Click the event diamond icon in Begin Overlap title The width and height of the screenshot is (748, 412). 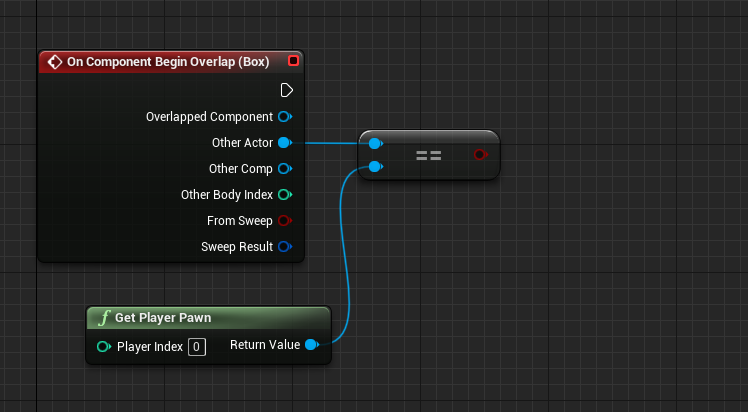pos(55,62)
